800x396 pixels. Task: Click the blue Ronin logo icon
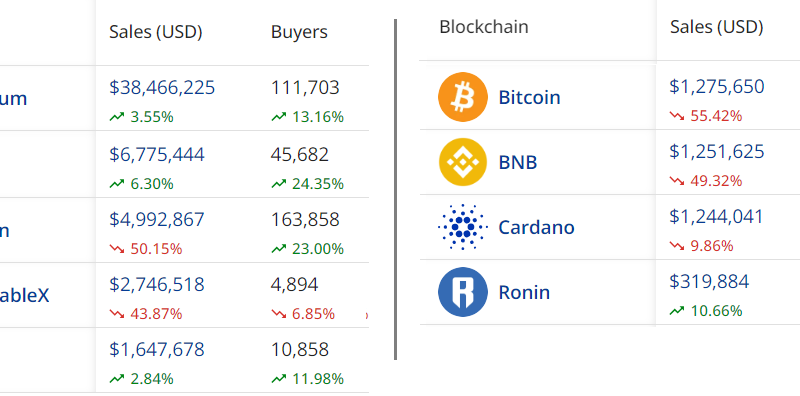click(x=463, y=292)
